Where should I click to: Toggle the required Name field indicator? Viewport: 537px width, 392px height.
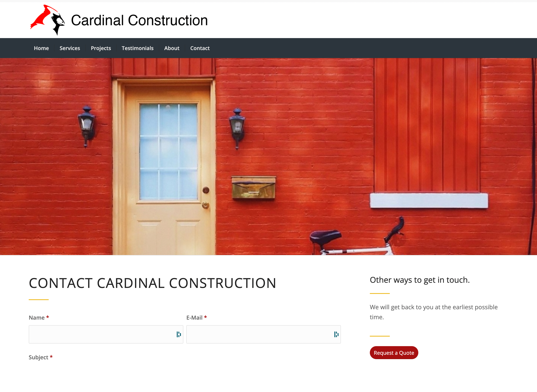pos(47,317)
